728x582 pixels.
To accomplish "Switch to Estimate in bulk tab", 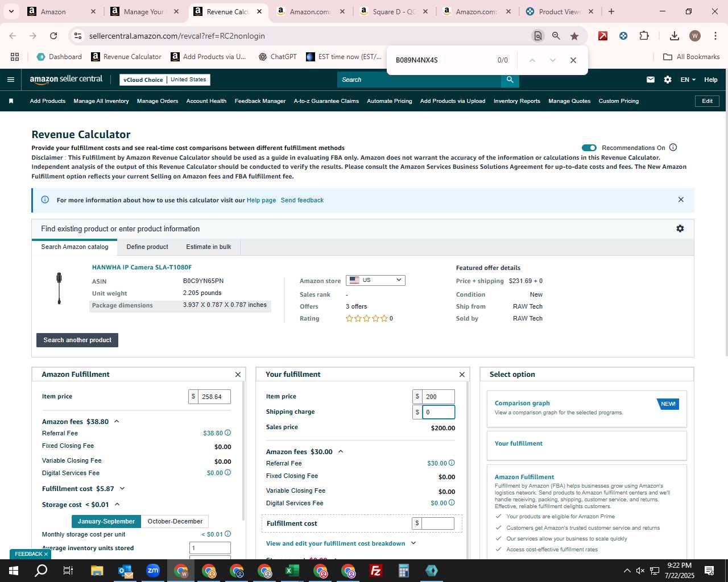I will point(209,247).
